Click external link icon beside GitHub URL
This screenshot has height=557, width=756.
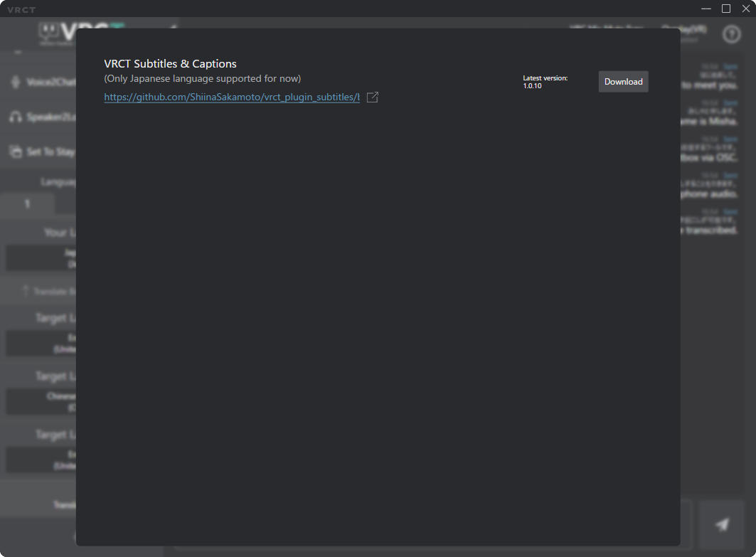tap(372, 97)
